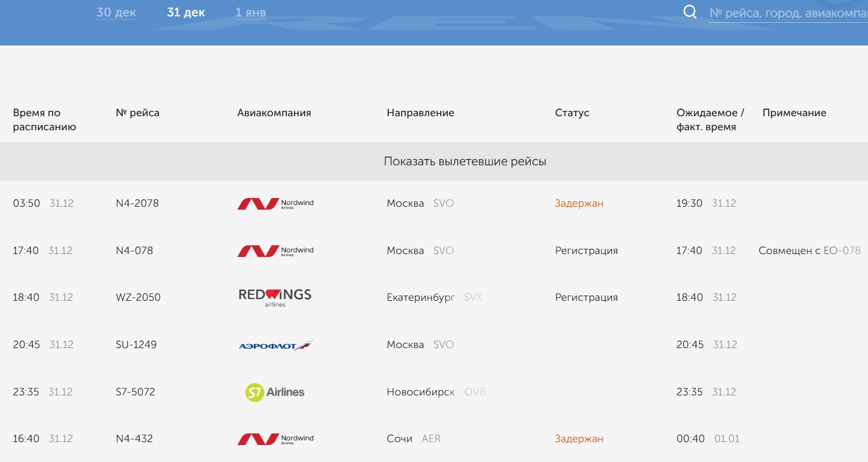Image resolution: width=868 pixels, height=462 pixels.
Task: Click the S7 Airlines logo
Action: click(x=275, y=392)
